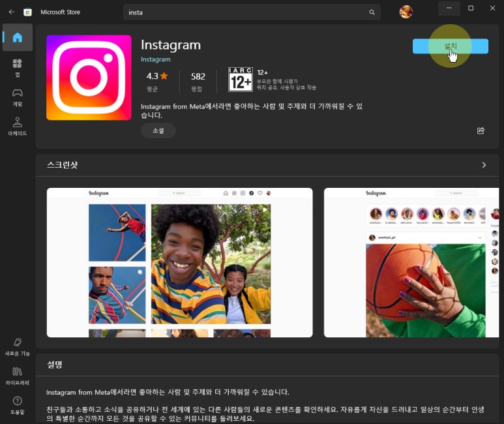Open the Games (게임) sidebar section
This screenshot has width=504, height=424.
point(18,97)
